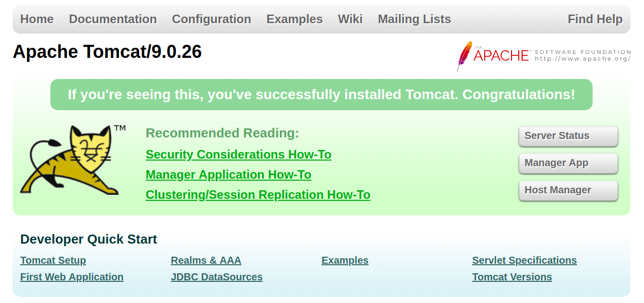
Task: Open the Realms & AAA link
Action: tap(206, 260)
